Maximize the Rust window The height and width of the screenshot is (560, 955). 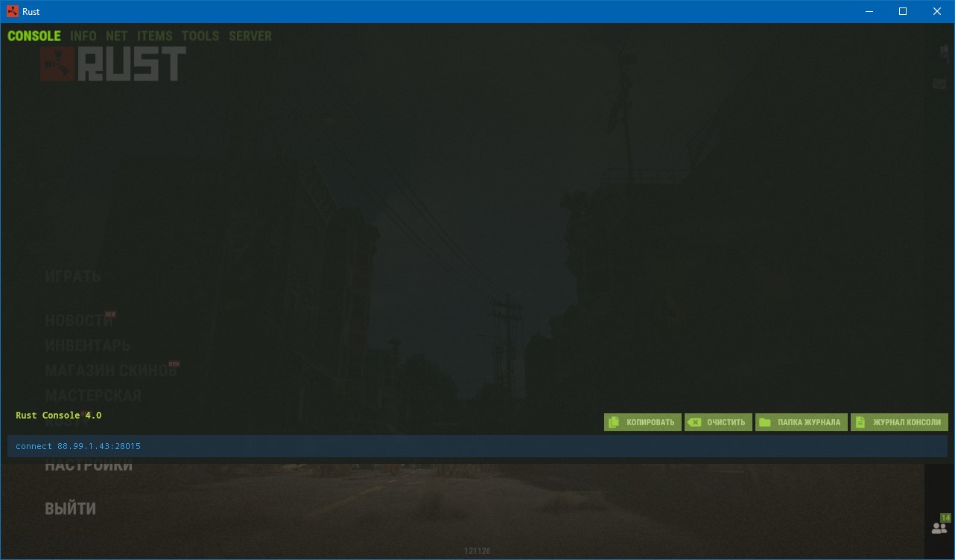pos(903,11)
